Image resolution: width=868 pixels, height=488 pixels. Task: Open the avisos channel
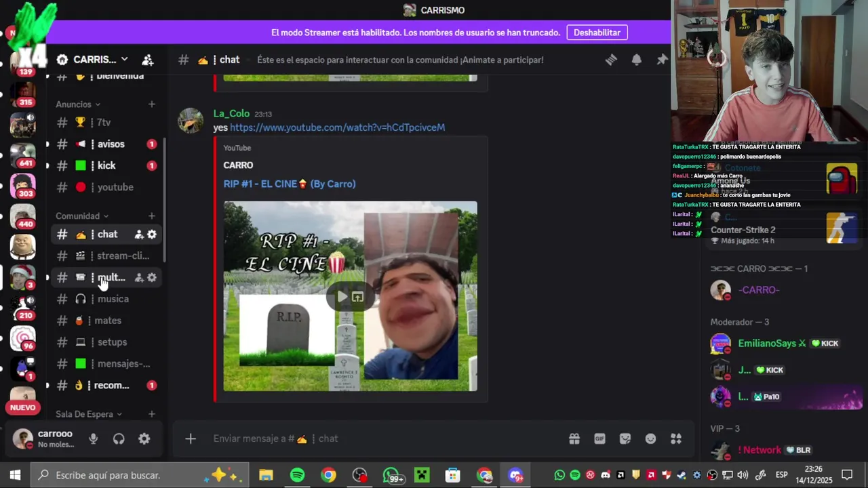pyautogui.click(x=106, y=144)
